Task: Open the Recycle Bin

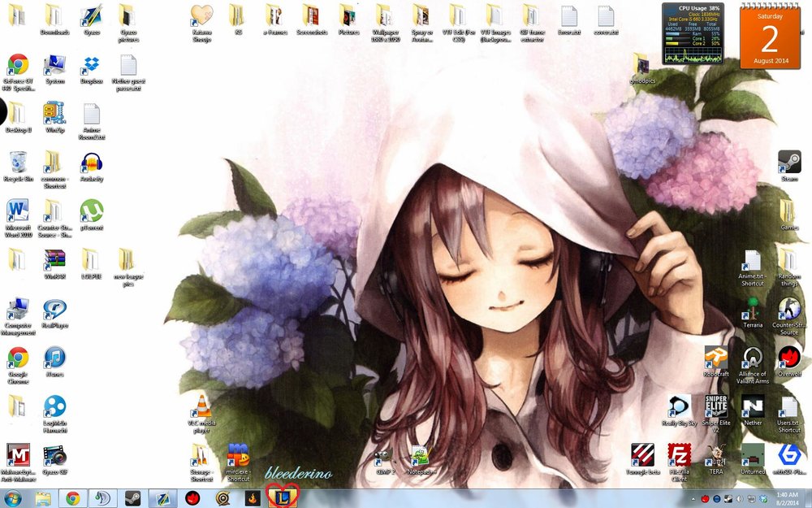Action: 18,167
